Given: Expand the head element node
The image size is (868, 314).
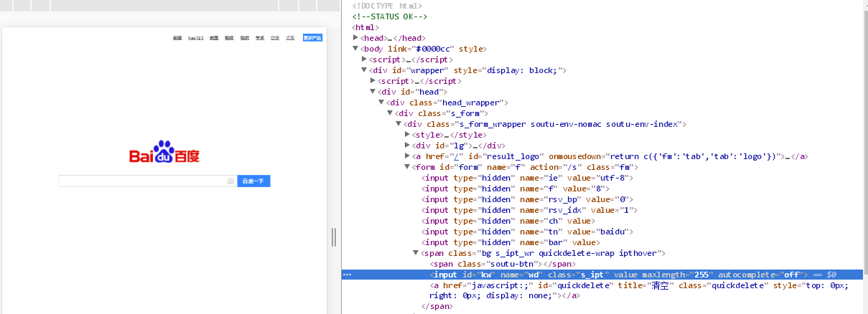Looking at the screenshot, I should coord(356,38).
